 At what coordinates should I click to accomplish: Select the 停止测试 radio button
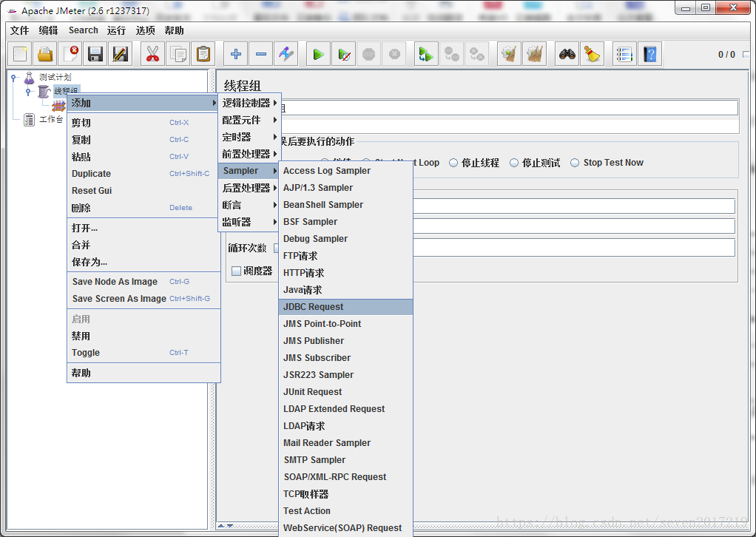tap(514, 163)
